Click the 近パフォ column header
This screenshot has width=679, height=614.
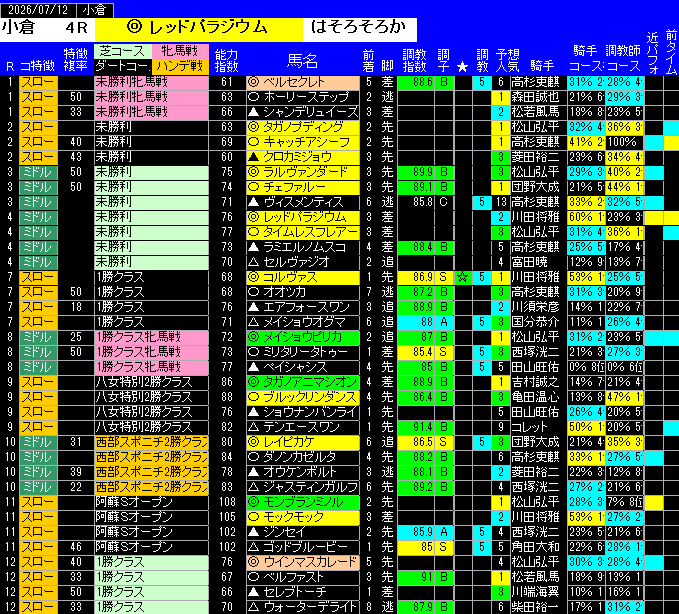click(653, 53)
